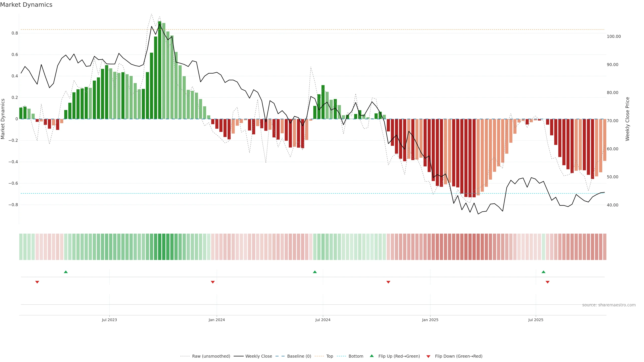
Task: Click the red Flip Down triangle in the legend
Action: pos(428,356)
